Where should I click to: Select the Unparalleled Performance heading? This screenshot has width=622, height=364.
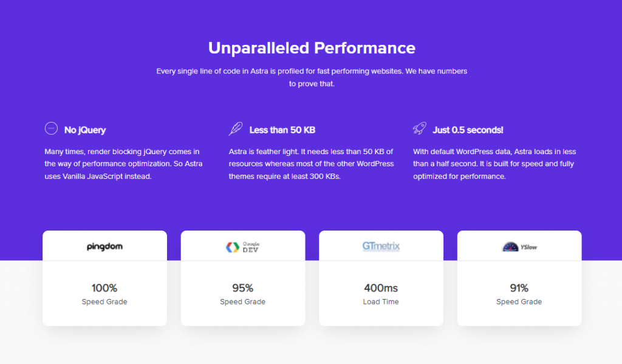pyautogui.click(x=312, y=48)
